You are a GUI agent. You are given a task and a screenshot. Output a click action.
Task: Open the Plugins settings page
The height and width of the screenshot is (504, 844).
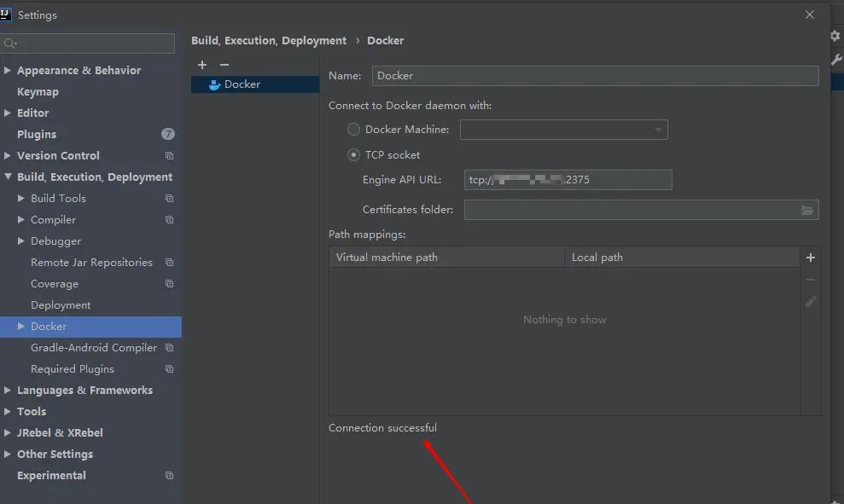tap(35, 134)
